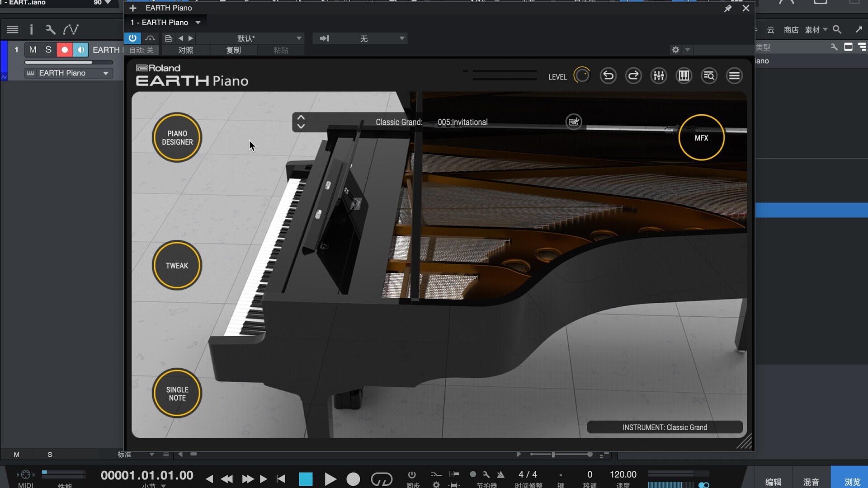Click the LEVEL knob
Screen dimensions: 868x488
point(582,75)
